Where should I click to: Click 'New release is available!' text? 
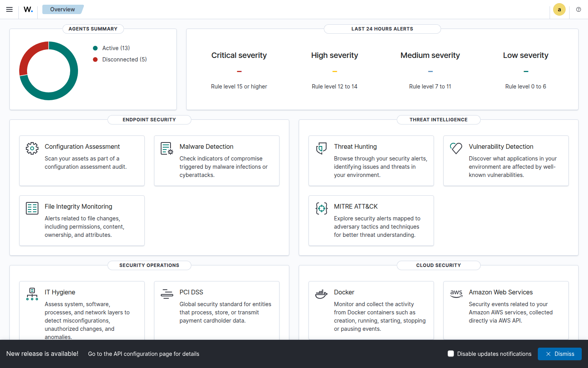(x=42, y=354)
